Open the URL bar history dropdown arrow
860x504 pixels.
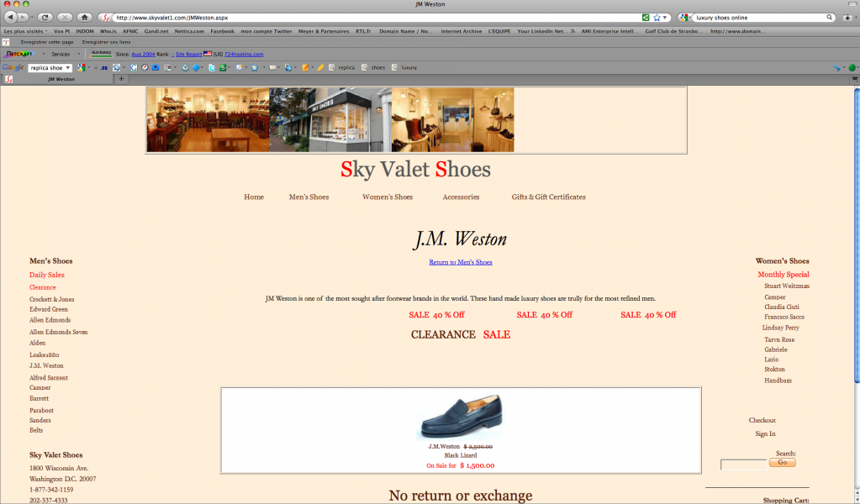coord(665,18)
